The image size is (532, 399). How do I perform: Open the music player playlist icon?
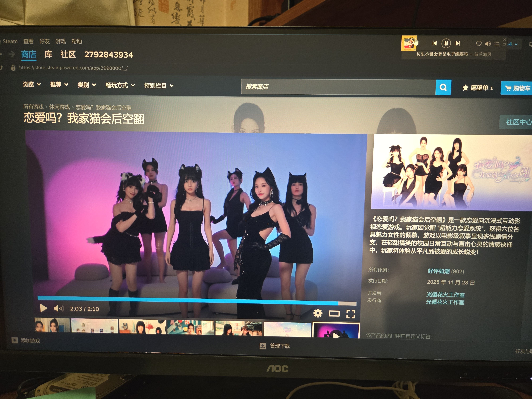click(x=497, y=44)
